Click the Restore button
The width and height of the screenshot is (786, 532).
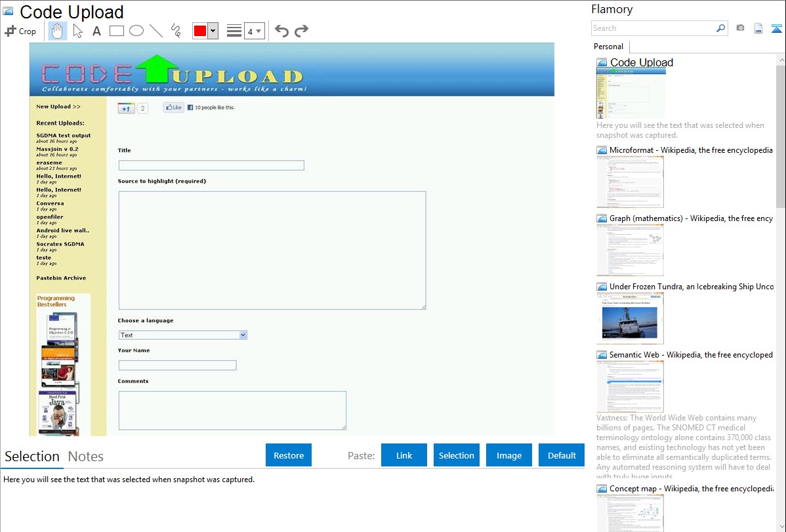tap(289, 455)
